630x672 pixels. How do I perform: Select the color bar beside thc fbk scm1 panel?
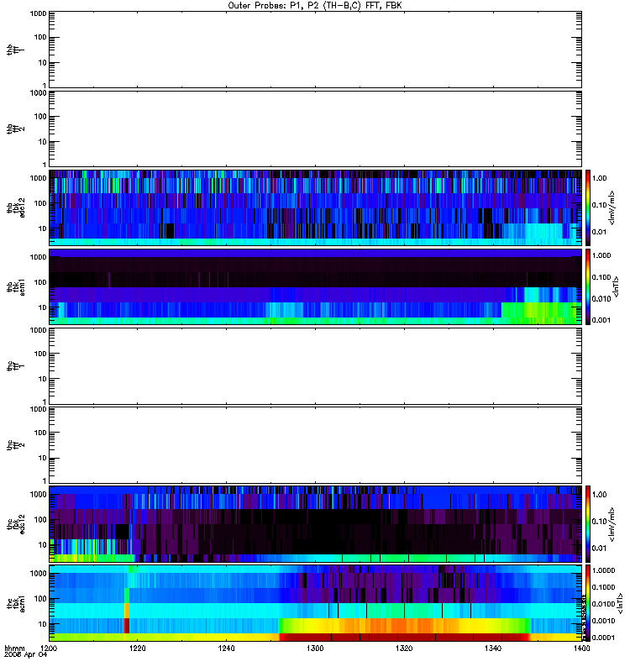(588, 603)
